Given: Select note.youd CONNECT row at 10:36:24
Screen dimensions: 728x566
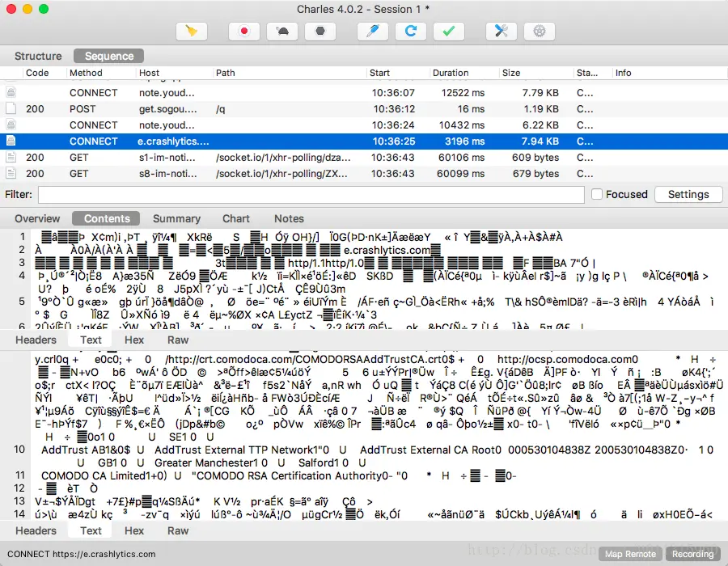Looking at the screenshot, I should point(364,125).
